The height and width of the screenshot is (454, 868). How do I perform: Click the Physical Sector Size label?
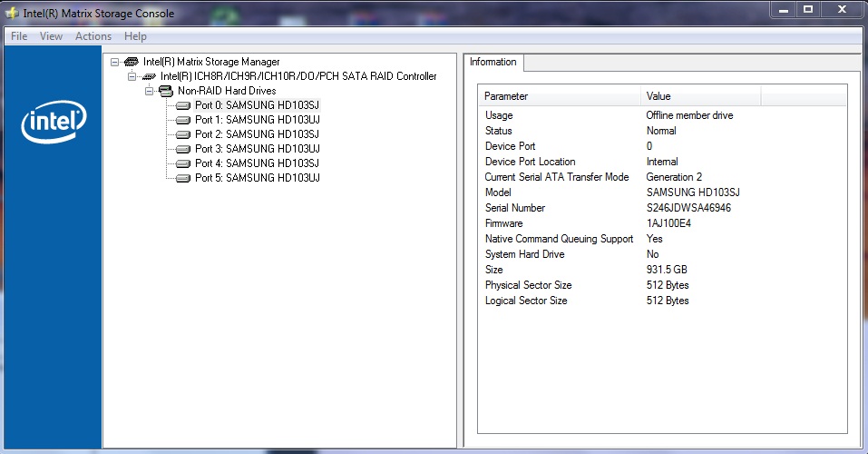tap(529, 285)
